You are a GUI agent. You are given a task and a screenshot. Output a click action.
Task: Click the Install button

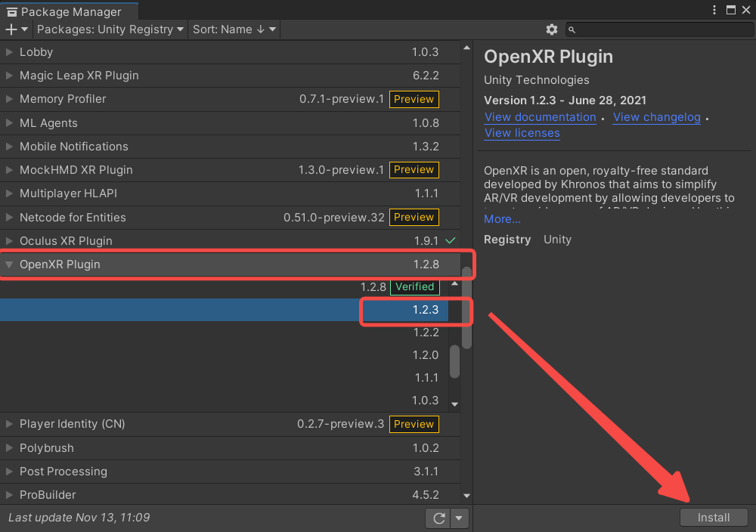[x=714, y=518]
